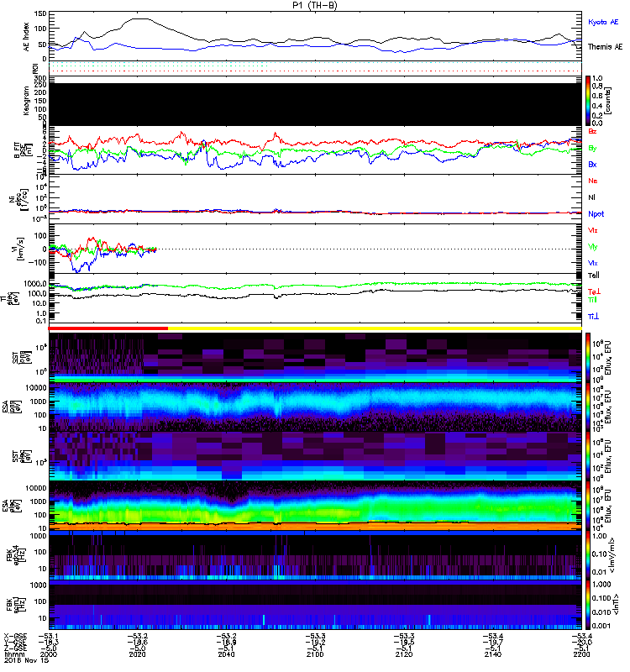Click the "2020" time tick label
This screenshot has height=672, width=630.
[x=137, y=654]
